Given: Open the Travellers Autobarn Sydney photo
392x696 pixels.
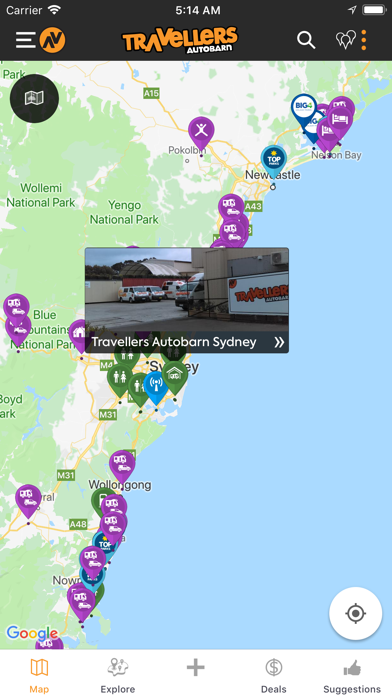Looking at the screenshot, I should click(187, 290).
